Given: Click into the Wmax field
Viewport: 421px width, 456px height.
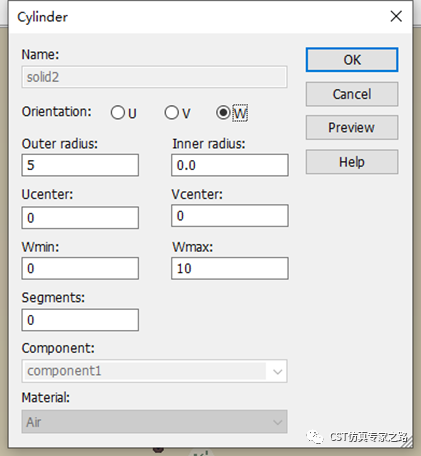Looking at the screenshot, I should coord(230,268).
